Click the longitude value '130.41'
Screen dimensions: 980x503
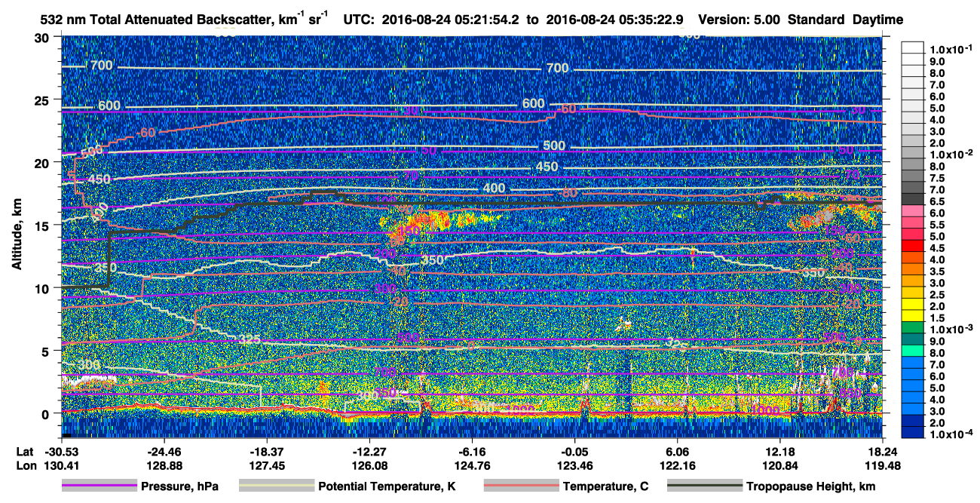coord(61,465)
